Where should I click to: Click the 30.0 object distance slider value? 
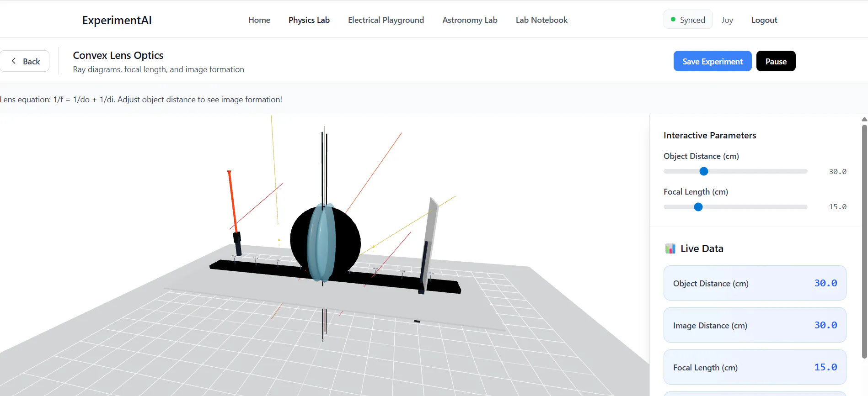[x=837, y=172]
